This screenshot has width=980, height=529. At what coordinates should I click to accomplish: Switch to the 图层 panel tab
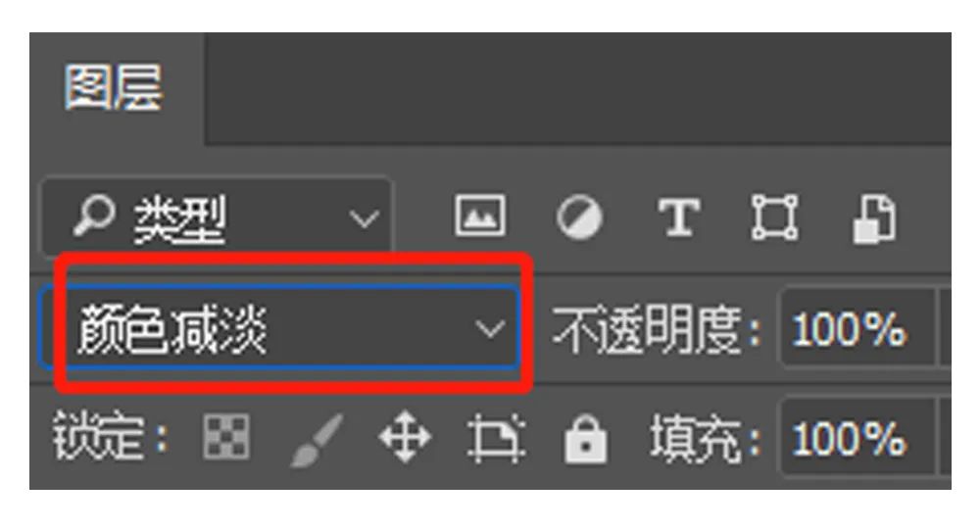pos(114,87)
